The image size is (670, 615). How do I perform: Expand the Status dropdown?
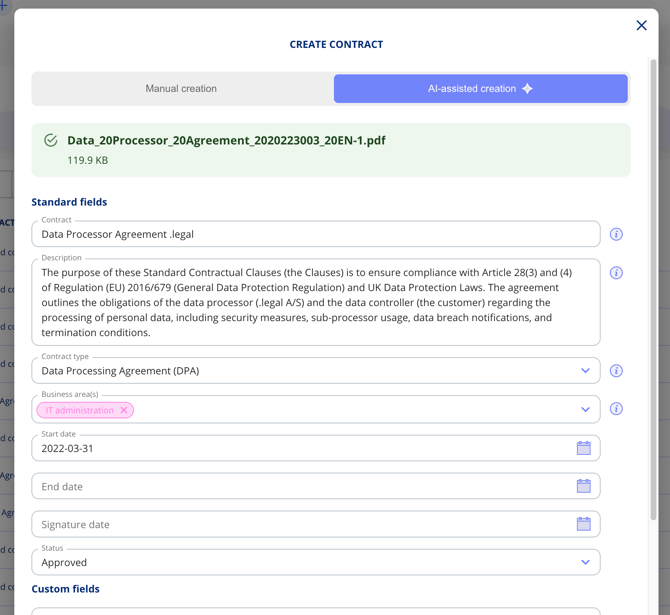pos(585,562)
